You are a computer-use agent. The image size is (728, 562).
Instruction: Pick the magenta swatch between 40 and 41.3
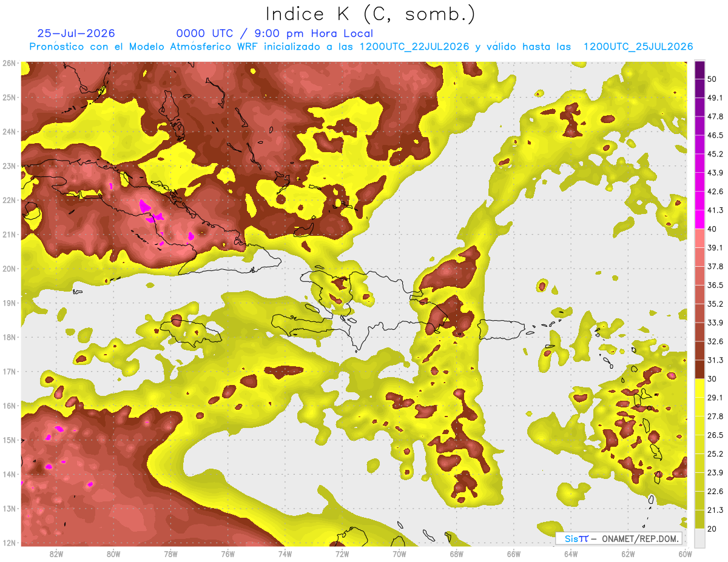point(699,219)
